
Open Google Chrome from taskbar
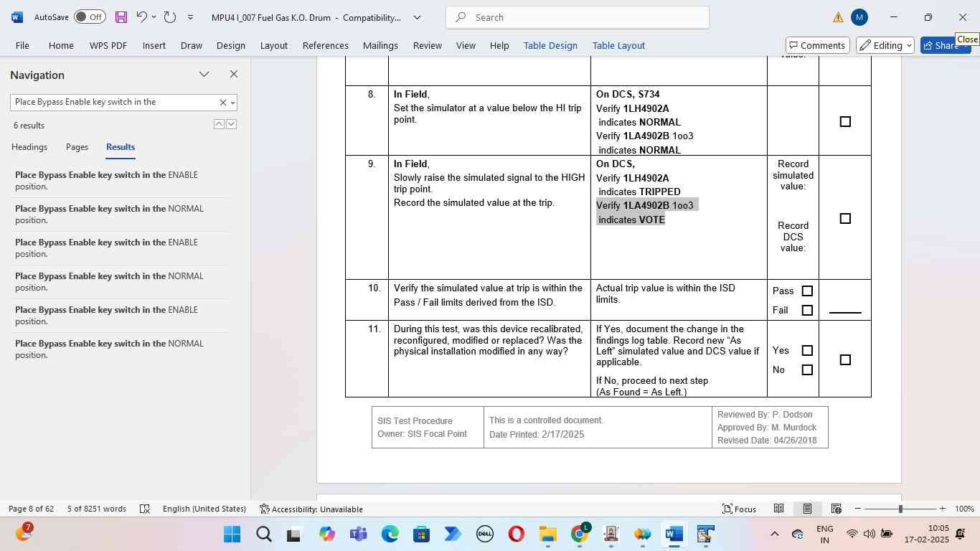[580, 534]
